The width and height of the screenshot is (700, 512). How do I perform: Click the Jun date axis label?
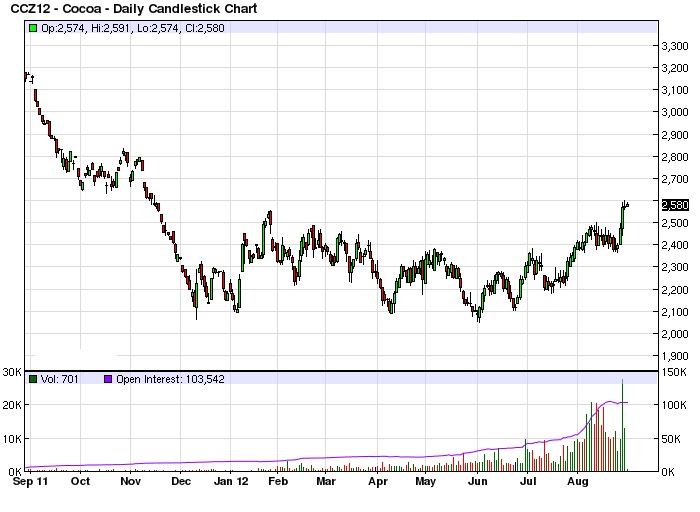tap(477, 481)
